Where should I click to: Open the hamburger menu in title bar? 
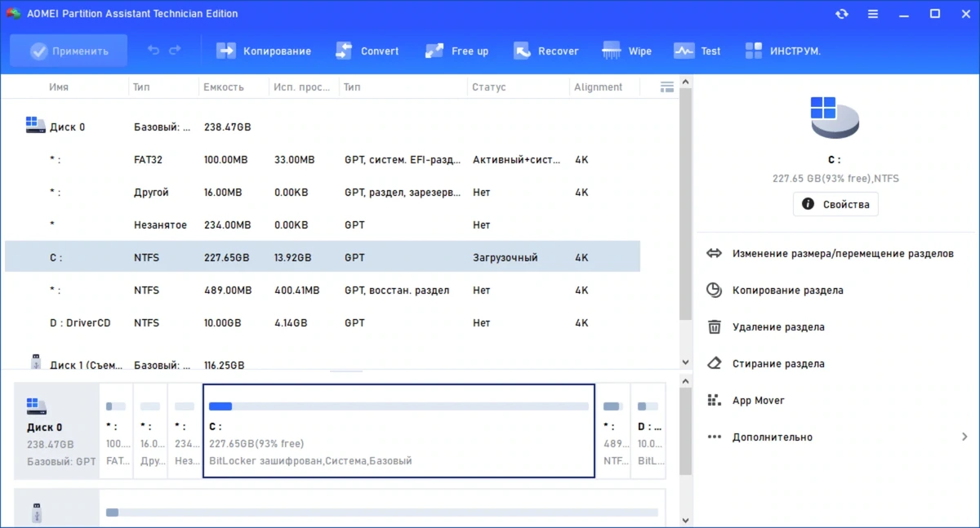pyautogui.click(x=873, y=14)
